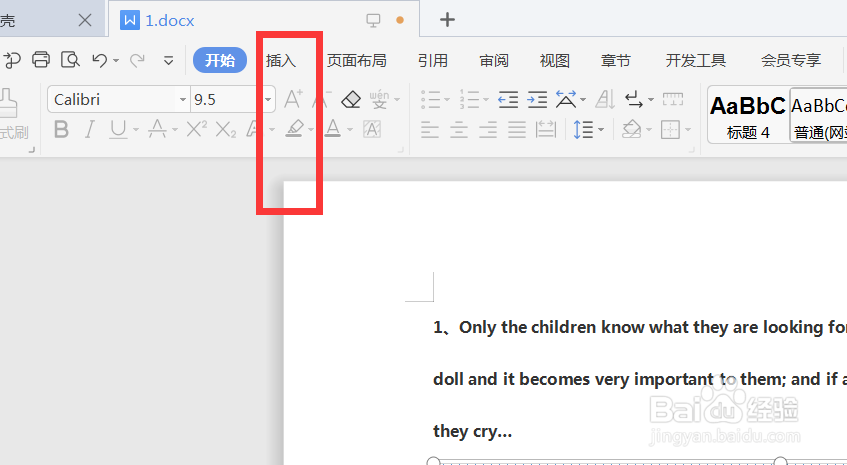This screenshot has width=847, height=465.
Task: Toggle center alignment for paragraph
Action: pyautogui.click(x=459, y=130)
